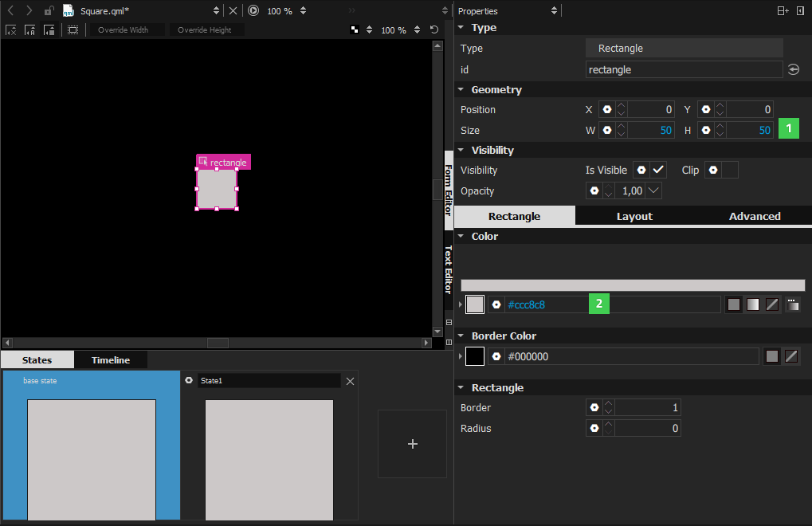Click the live preview play icon
The image size is (812, 526).
(253, 11)
